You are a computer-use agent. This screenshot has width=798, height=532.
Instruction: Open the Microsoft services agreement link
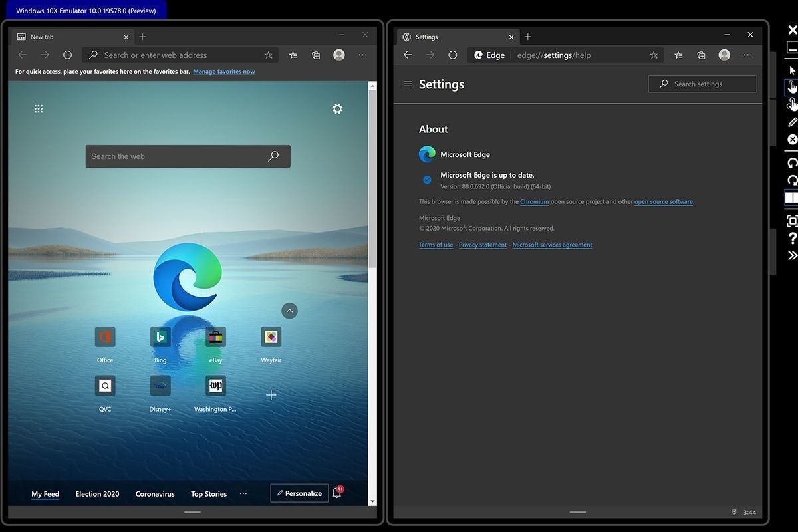552,245
